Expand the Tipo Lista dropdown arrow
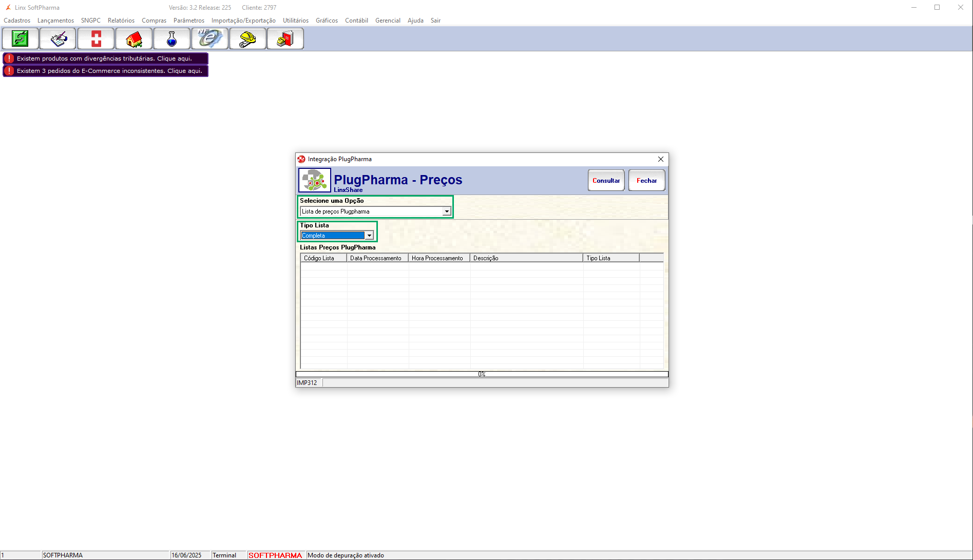 click(369, 236)
